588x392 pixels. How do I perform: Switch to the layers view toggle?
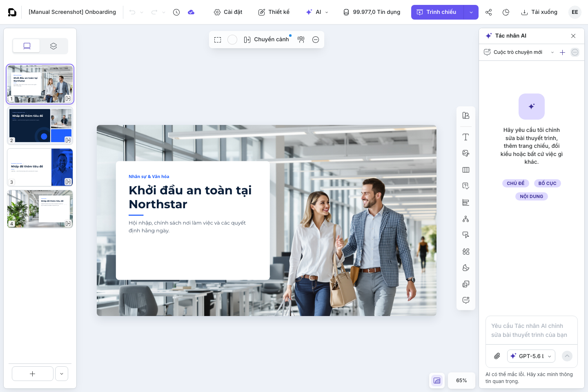point(53,46)
